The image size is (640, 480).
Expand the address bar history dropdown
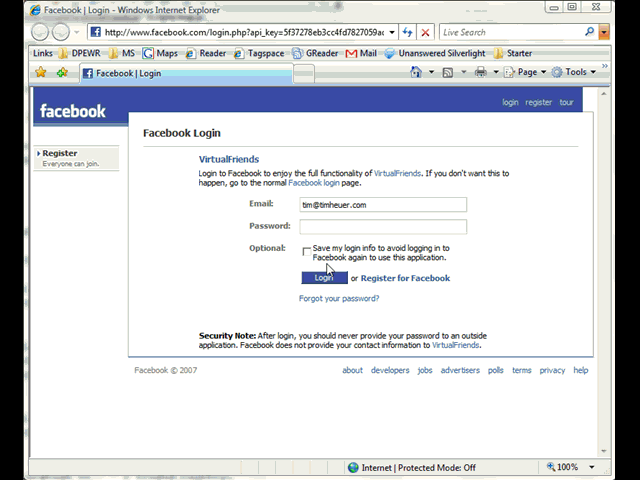392,32
